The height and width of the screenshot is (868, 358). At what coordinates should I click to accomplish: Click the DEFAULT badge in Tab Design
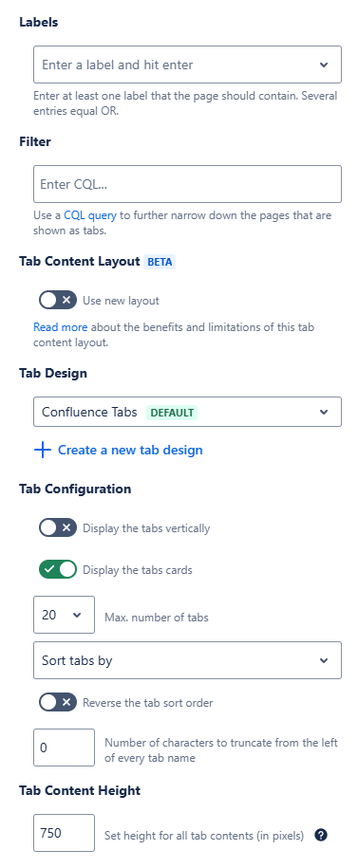tap(172, 413)
